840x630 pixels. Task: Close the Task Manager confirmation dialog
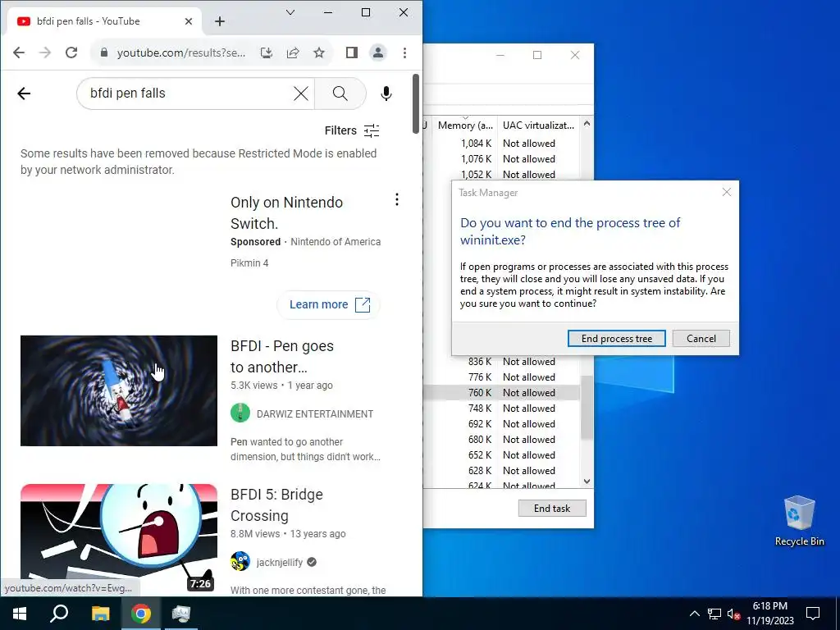coord(727,192)
